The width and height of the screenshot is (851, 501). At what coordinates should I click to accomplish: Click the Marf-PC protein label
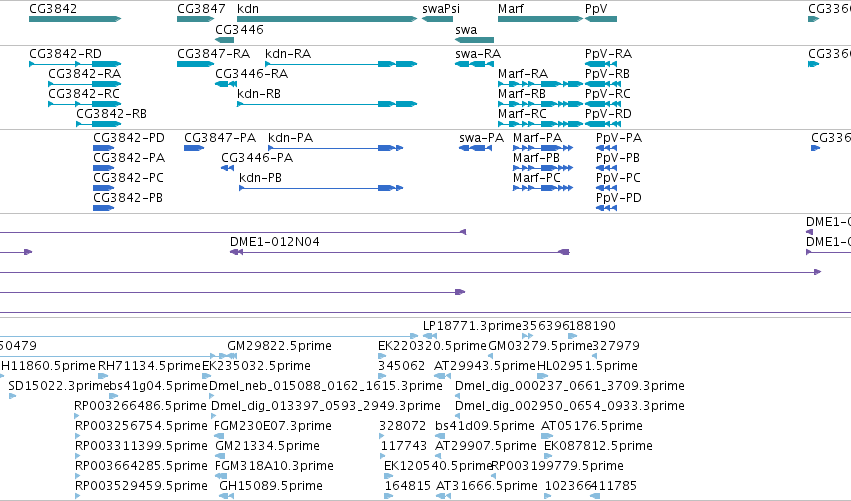tap(537, 178)
